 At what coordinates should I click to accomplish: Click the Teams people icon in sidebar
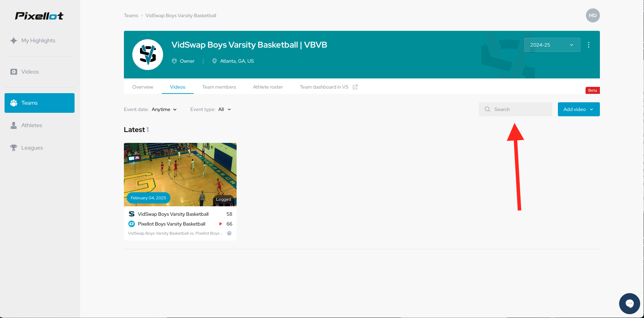pyautogui.click(x=14, y=103)
